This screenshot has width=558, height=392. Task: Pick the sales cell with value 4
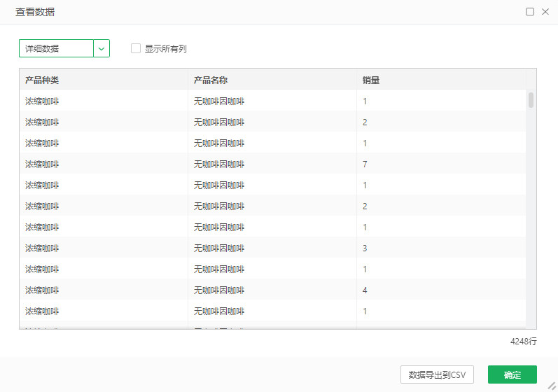click(x=365, y=290)
